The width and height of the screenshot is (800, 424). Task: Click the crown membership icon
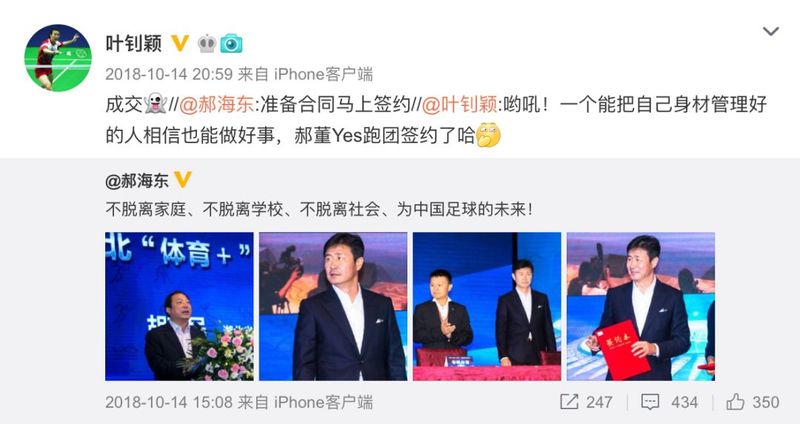[207, 44]
